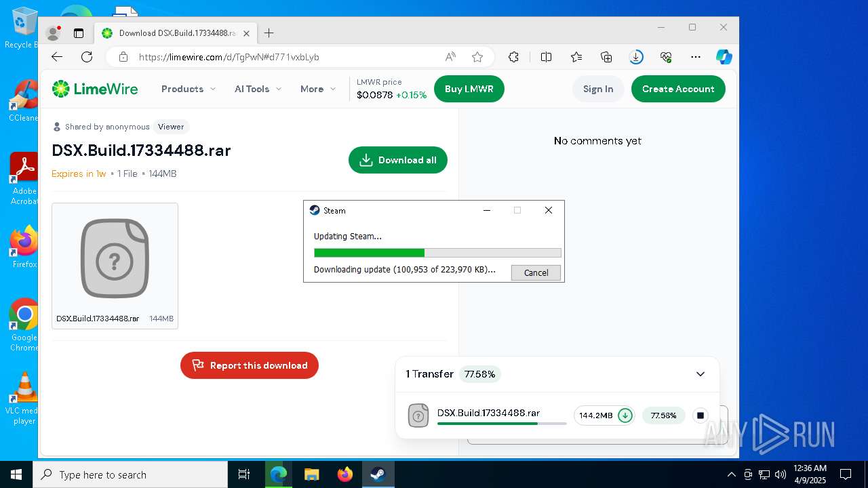Cancel the Steam update

(536, 272)
